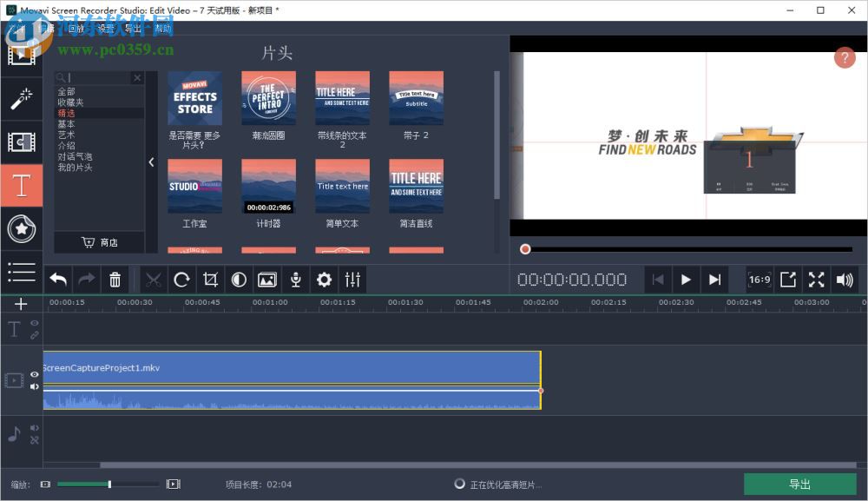Screen dimensions: 868x501
Task: Open the star callouts panel
Action: point(22,228)
